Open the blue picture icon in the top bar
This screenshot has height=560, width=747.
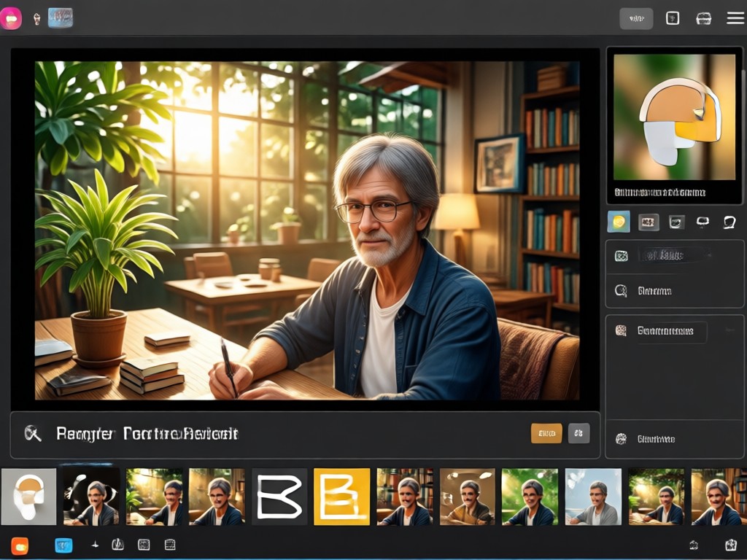point(61,17)
